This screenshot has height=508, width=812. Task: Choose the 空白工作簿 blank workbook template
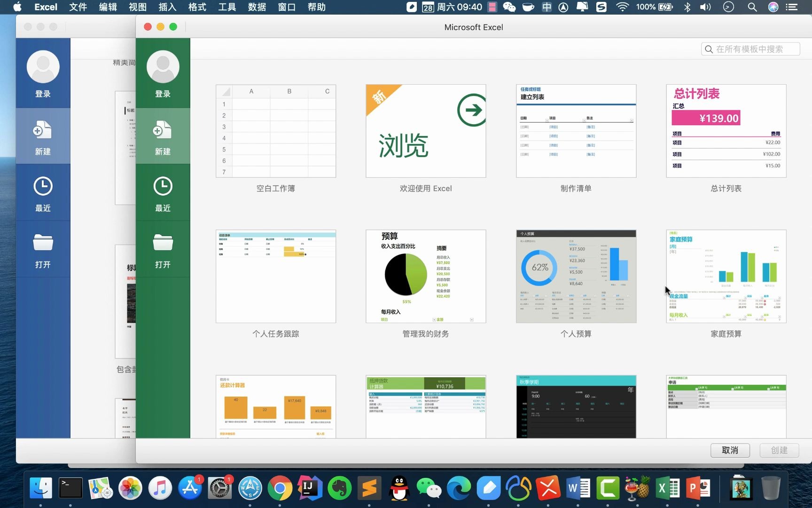[276, 131]
